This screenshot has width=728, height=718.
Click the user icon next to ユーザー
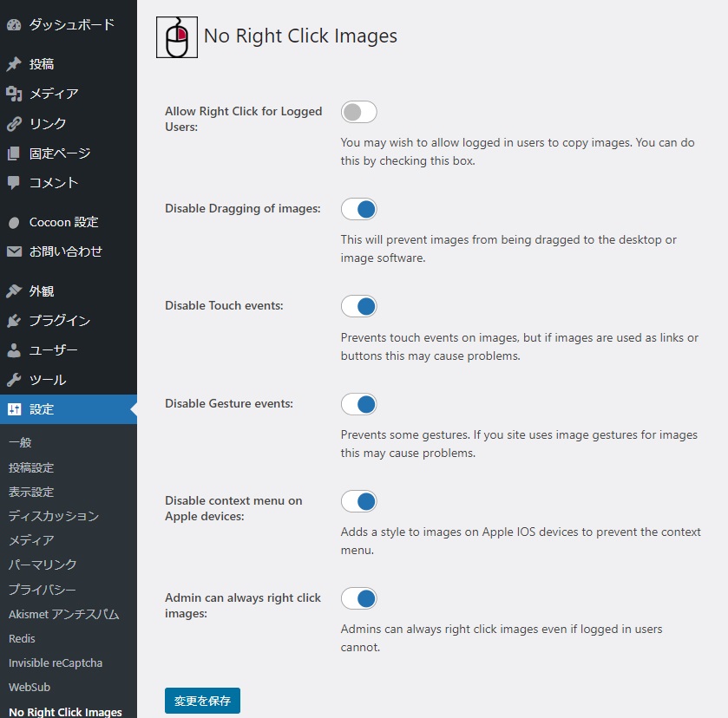click(x=14, y=350)
